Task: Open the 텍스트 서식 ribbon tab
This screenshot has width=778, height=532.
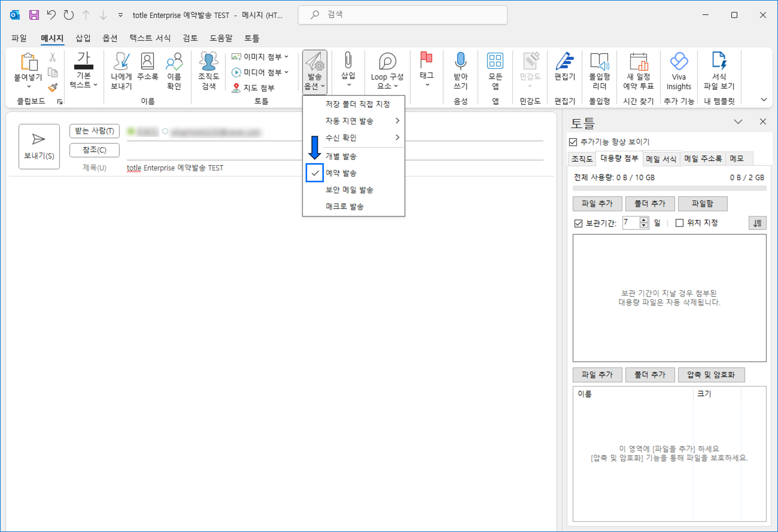Action: coord(150,38)
